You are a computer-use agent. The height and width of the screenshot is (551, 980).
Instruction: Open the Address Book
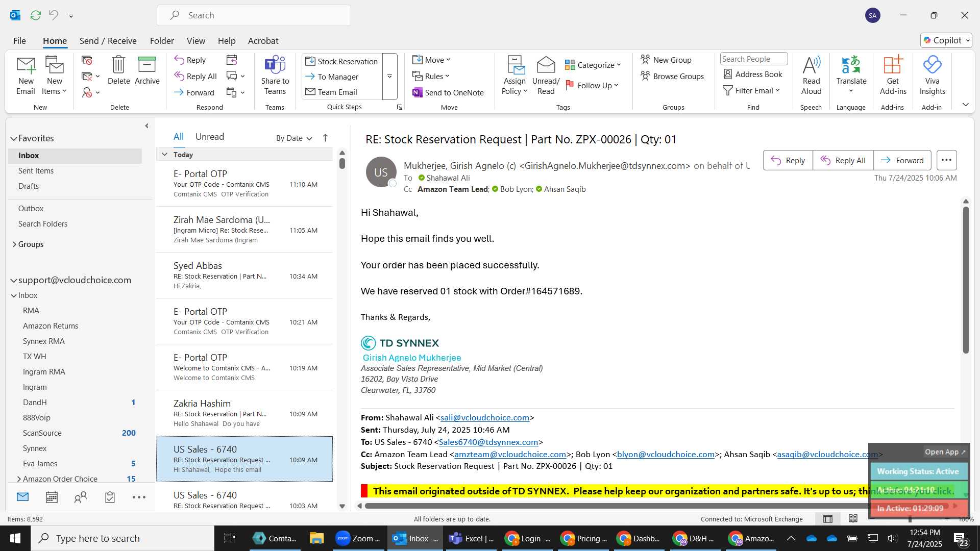[753, 74]
